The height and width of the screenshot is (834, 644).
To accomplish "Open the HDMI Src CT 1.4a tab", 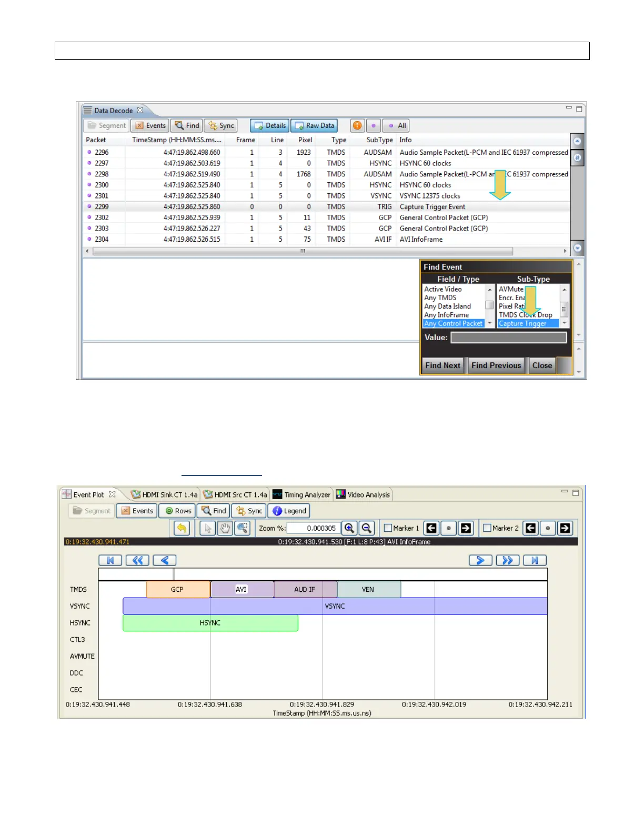I will tap(235, 495).
